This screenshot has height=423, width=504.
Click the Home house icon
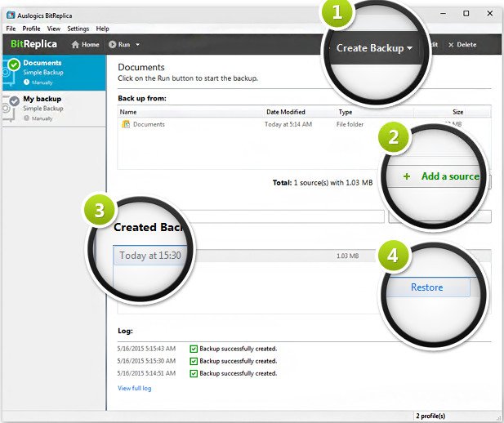point(75,44)
